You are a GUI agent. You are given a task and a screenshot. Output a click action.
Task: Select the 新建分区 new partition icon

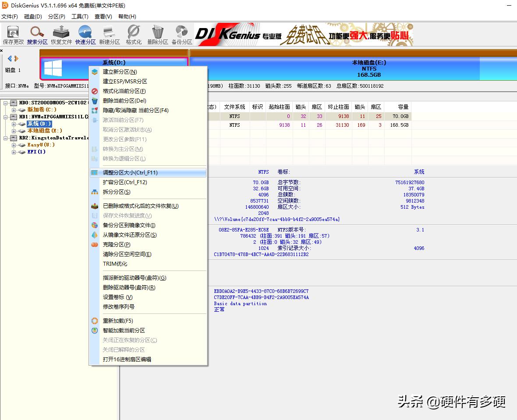tap(109, 34)
